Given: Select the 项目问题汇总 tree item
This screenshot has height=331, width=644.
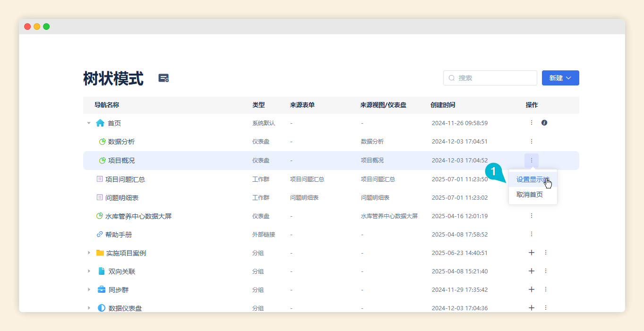Looking at the screenshot, I should click(125, 179).
